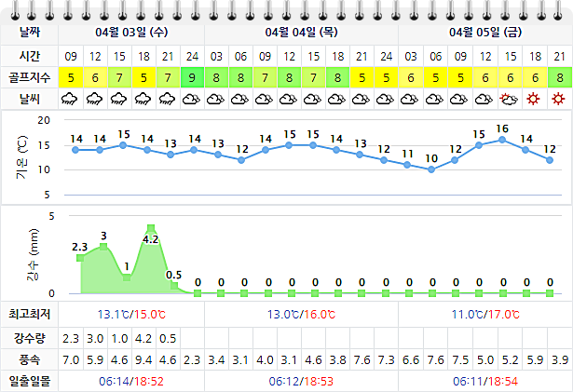The image size is (573, 392).
Task: Open the cloudy icon for April 5 at 12
Action: pos(484,99)
